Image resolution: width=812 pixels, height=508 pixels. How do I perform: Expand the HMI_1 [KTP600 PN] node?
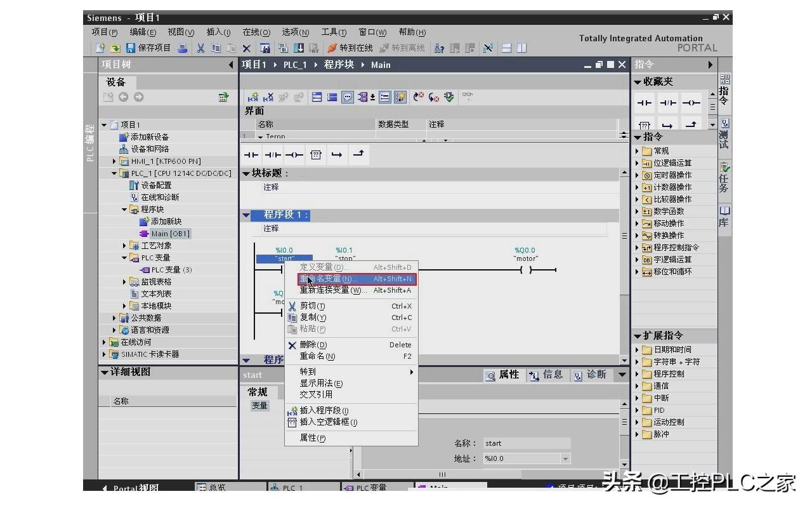(x=114, y=161)
